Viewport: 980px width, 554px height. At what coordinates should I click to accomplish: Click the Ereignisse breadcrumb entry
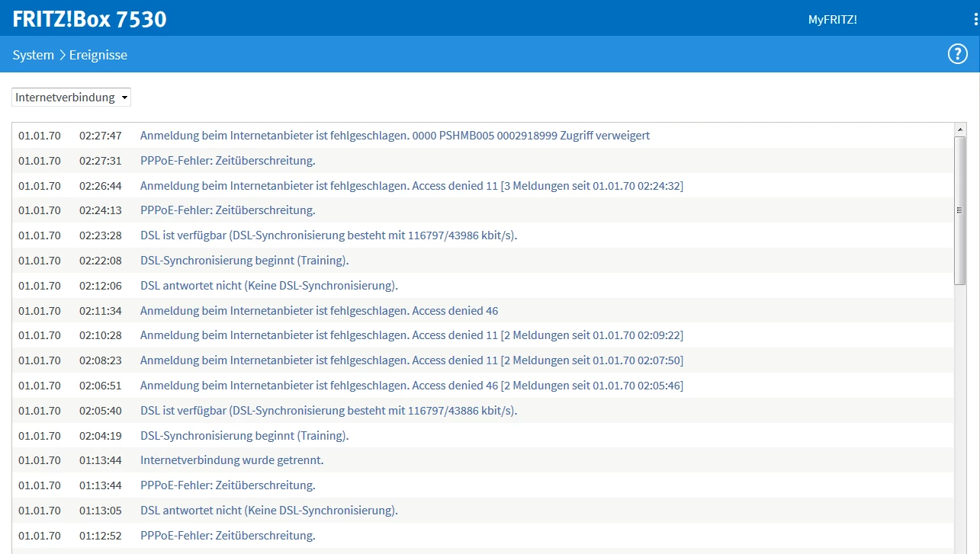coord(98,55)
